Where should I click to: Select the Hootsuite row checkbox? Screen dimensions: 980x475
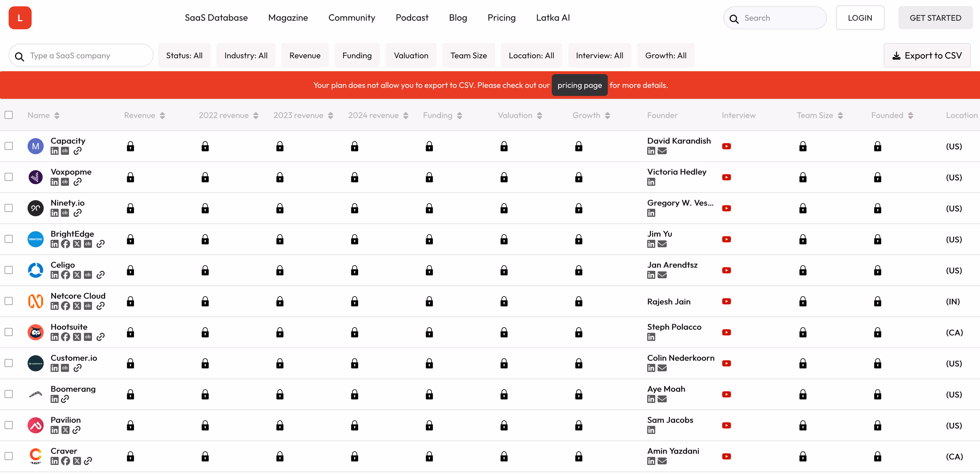coord(9,332)
